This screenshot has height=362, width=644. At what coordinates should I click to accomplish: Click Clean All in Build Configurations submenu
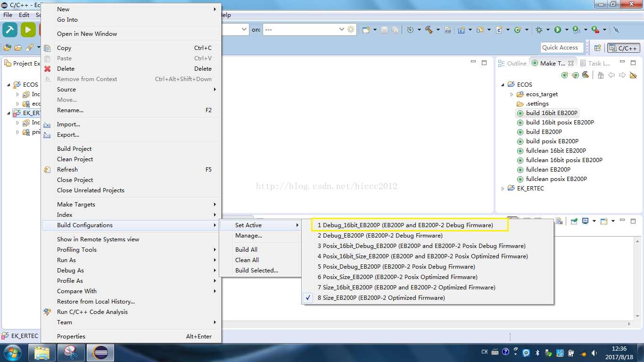pos(261,260)
